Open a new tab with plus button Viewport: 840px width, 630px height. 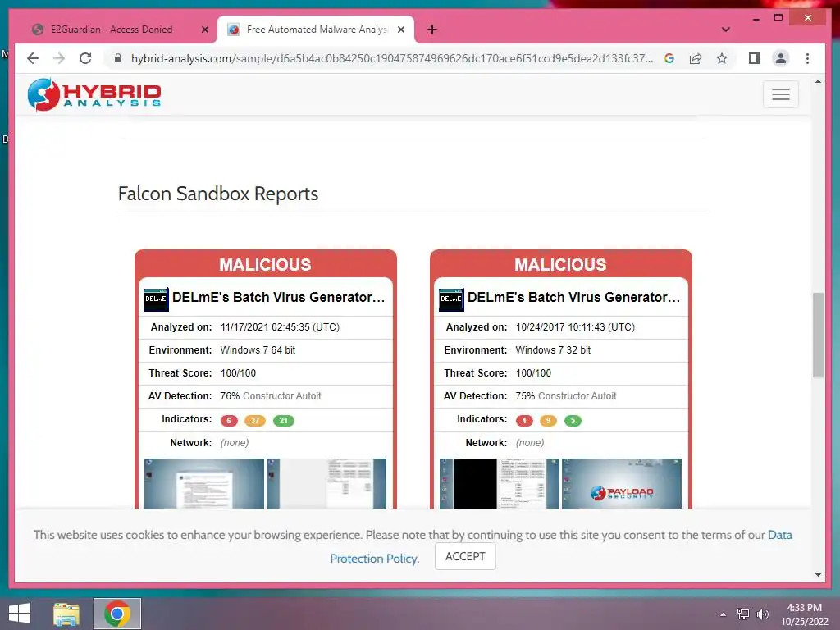[x=432, y=30]
